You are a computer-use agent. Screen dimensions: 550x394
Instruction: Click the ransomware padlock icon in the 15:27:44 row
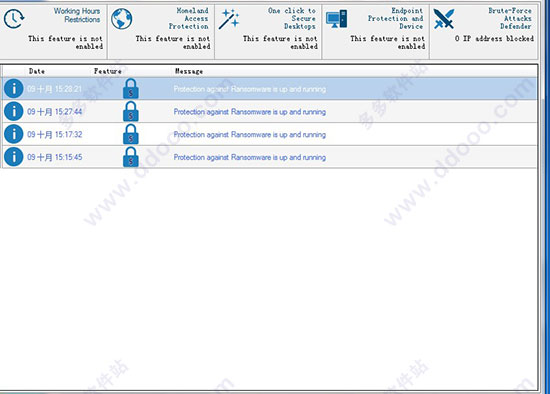point(130,111)
